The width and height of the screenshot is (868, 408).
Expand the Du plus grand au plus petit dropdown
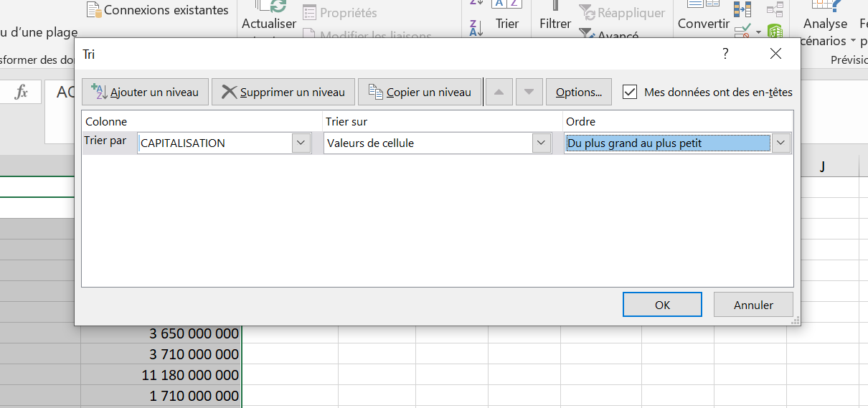(780, 143)
